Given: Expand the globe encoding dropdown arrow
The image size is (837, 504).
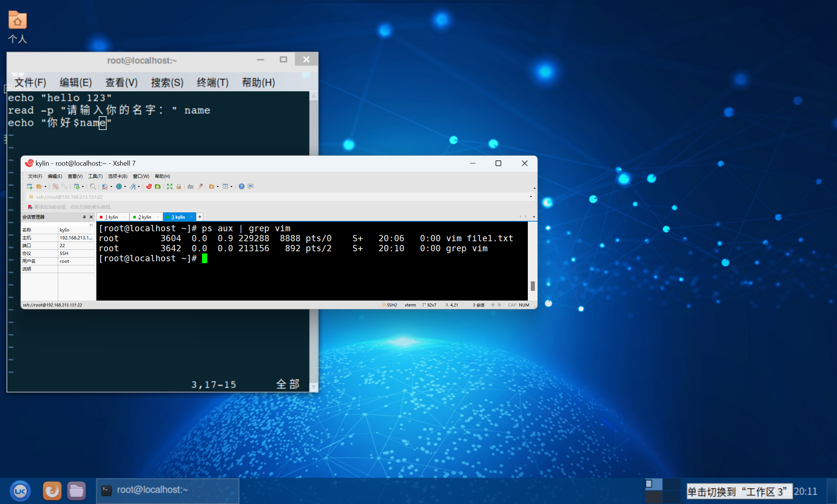Looking at the screenshot, I should pos(125,187).
